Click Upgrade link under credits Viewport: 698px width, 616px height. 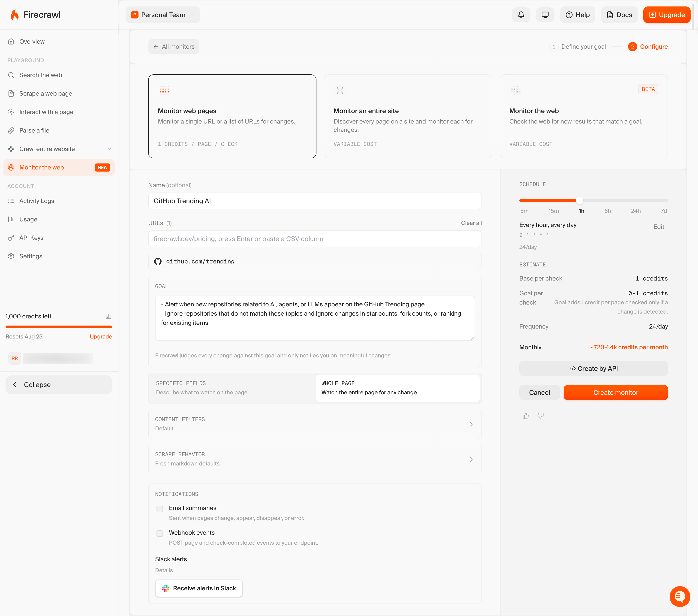[101, 337]
